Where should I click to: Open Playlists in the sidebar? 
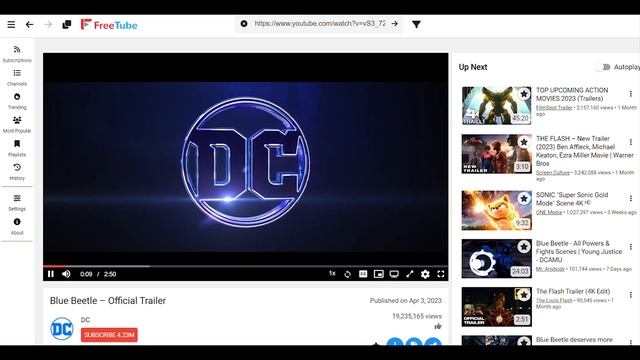coord(17,149)
